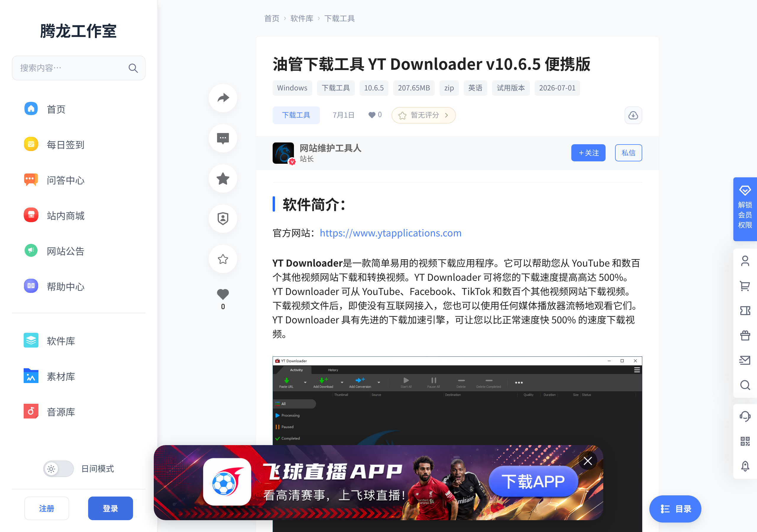Click the 目录 table of contents button
This screenshot has width=757, height=532.
click(x=675, y=509)
